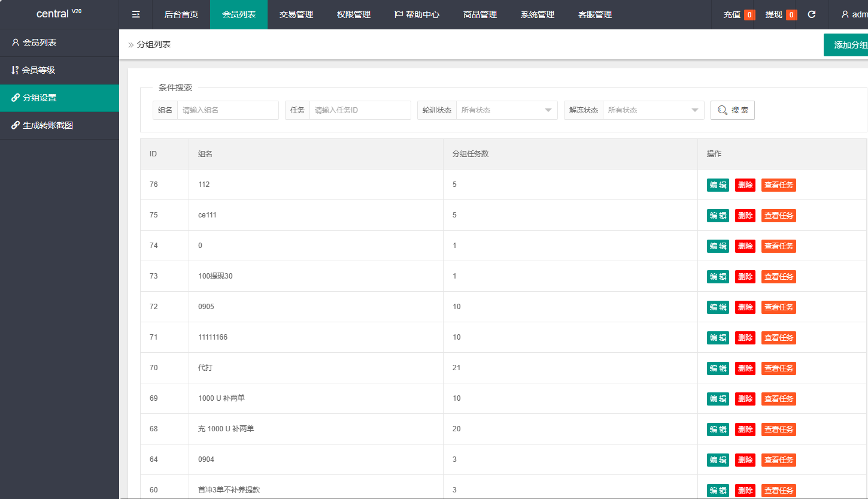Click 删除 for group ce111
The height and width of the screenshot is (499, 868).
pyautogui.click(x=745, y=216)
